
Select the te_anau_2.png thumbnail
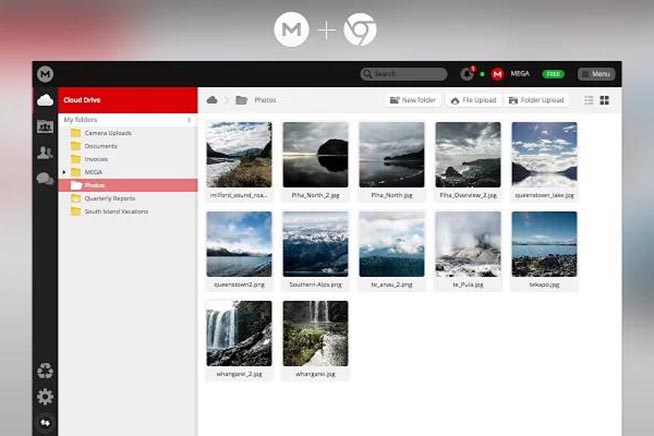pyautogui.click(x=392, y=244)
